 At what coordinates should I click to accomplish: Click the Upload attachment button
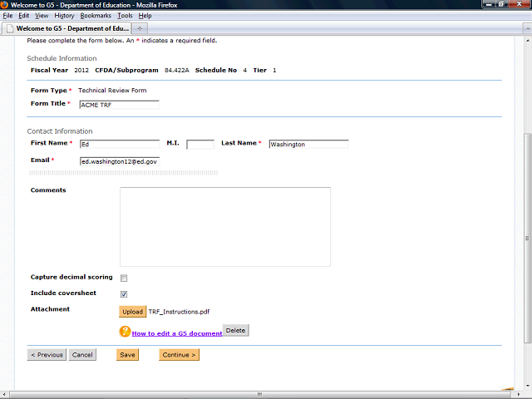(x=132, y=312)
